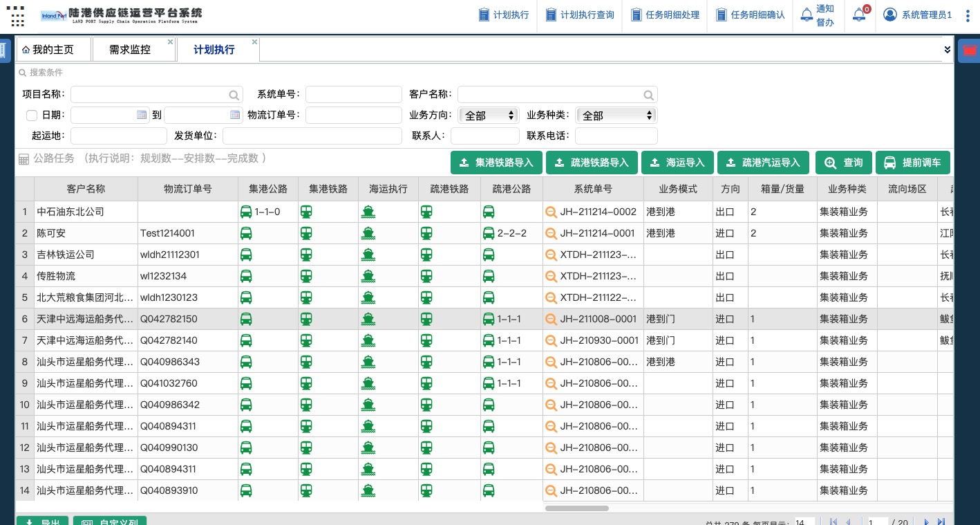Expand the tab overflow chevron
This screenshot has height=525, width=980.
pyautogui.click(x=947, y=50)
